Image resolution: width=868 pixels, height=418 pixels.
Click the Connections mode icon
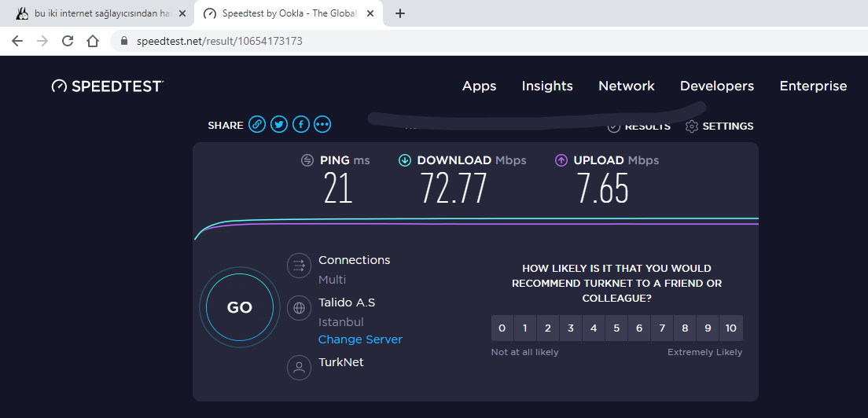[299, 266]
